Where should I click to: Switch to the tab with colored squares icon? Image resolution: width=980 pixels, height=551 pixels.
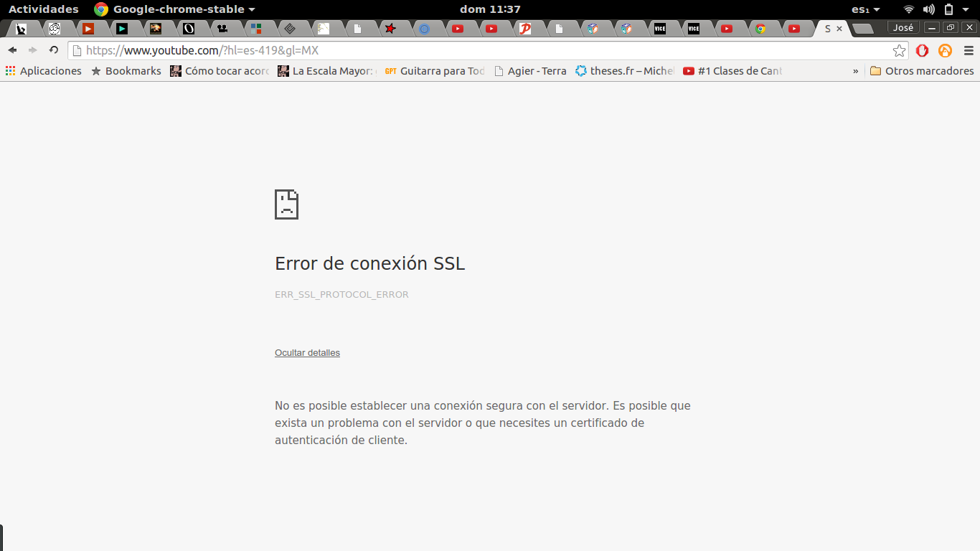(x=256, y=29)
